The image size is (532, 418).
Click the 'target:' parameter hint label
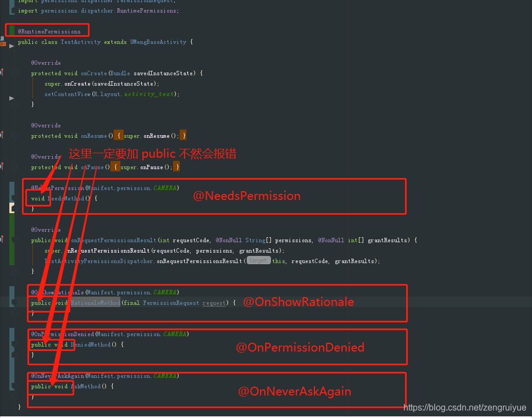[x=258, y=260]
